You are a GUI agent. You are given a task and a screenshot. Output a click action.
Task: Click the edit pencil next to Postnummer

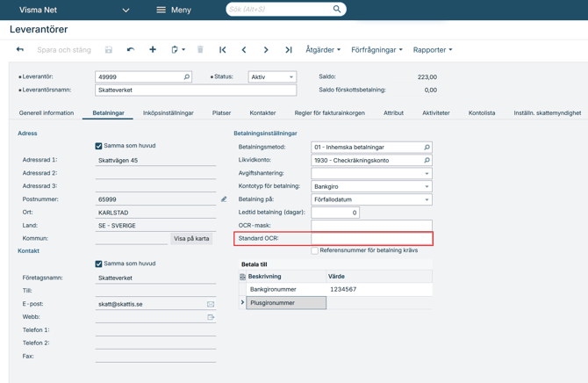point(224,199)
